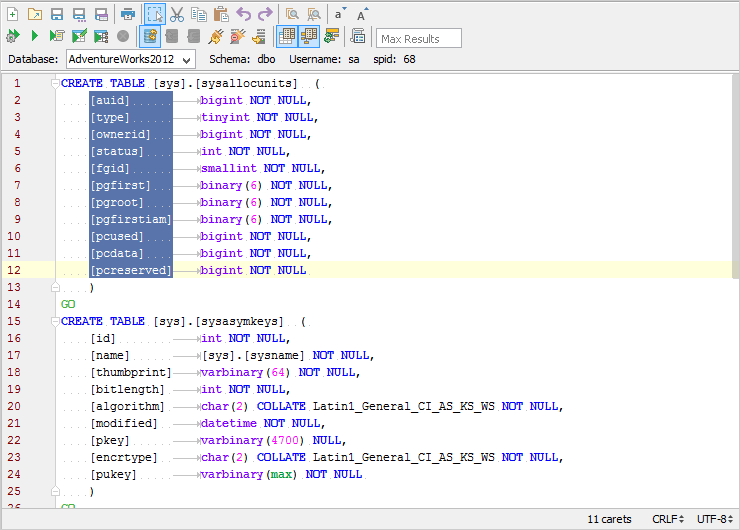Open the Find and Replace dialog
The width and height of the screenshot is (740, 530).
tap(314, 15)
